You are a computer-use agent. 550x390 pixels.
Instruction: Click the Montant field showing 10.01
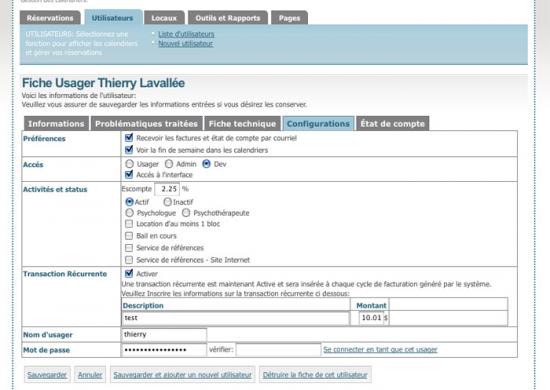(x=371, y=318)
